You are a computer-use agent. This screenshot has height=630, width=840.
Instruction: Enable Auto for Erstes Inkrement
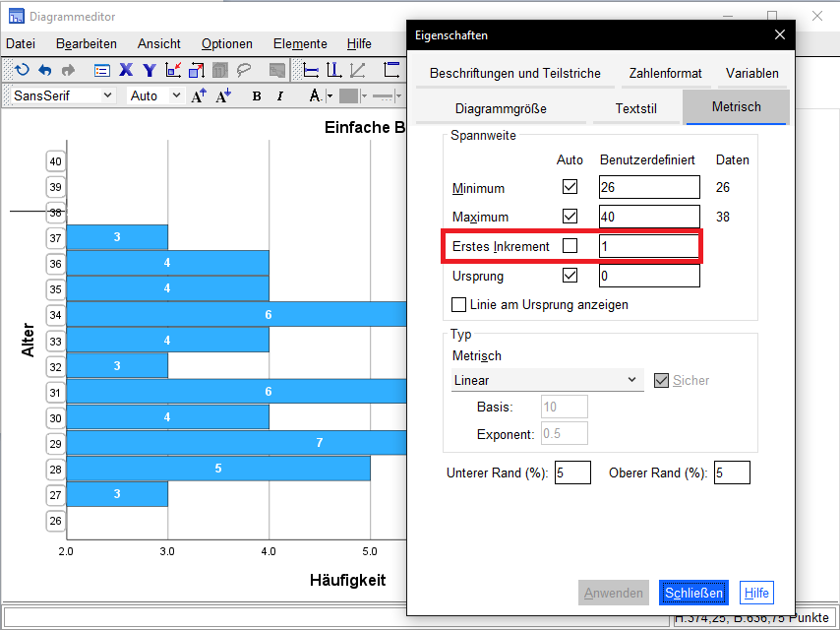click(570, 245)
